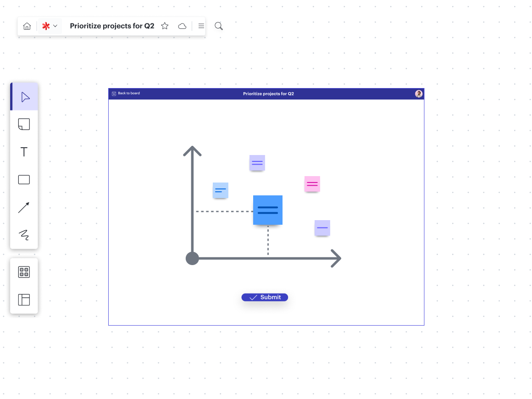Select the sticky note tool
This screenshot has height=399, width=532.
coord(24,124)
